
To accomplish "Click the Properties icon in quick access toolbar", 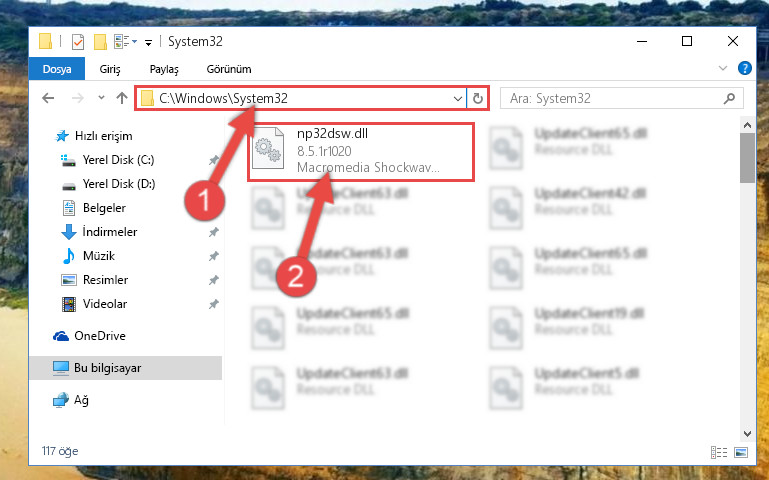I will [x=77, y=42].
